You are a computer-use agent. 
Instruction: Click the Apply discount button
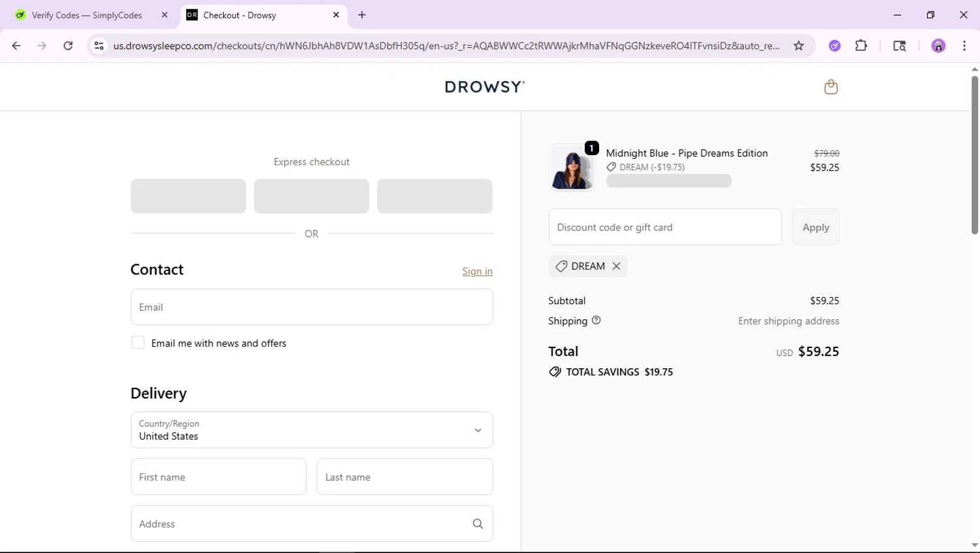[x=815, y=227]
